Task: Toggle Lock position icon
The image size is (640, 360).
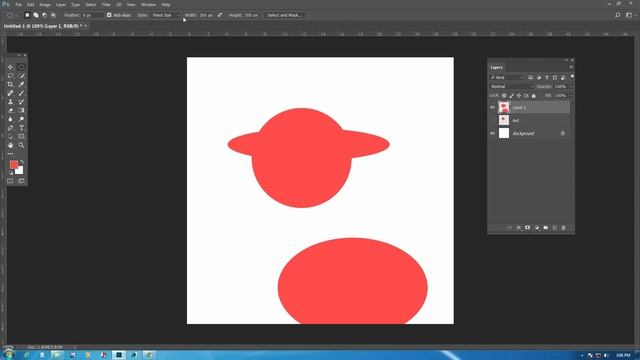Action: click(519, 96)
